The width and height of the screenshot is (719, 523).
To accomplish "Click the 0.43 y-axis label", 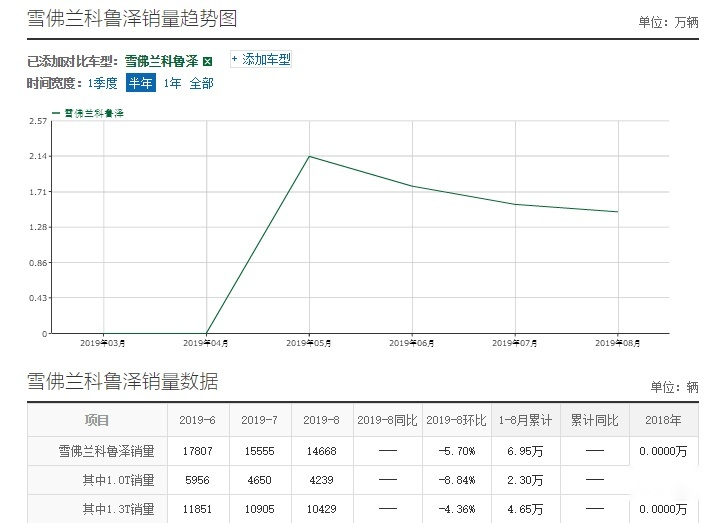I will (x=38, y=298).
